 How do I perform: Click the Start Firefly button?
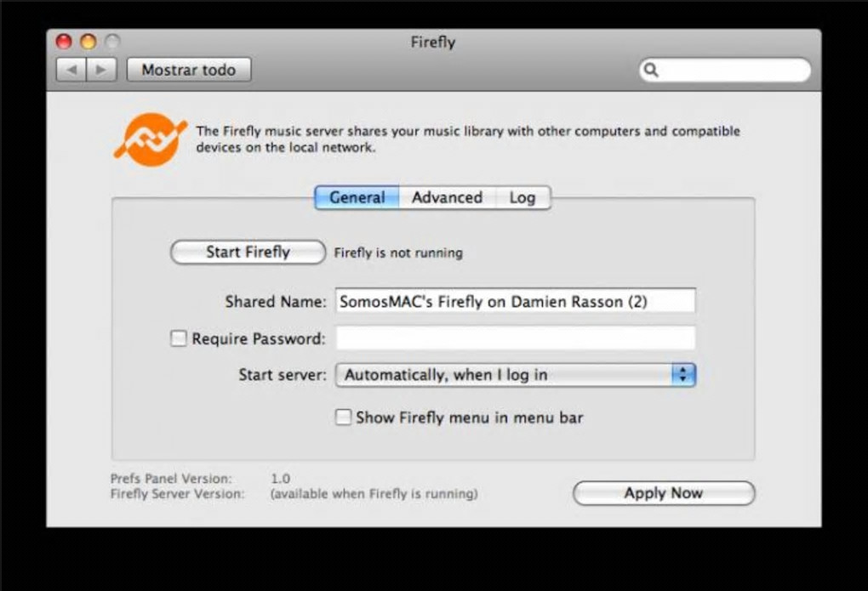(x=248, y=253)
